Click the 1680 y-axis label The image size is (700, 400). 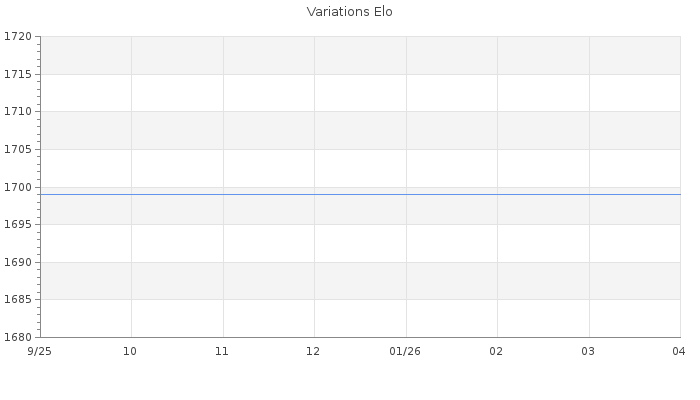18,337
